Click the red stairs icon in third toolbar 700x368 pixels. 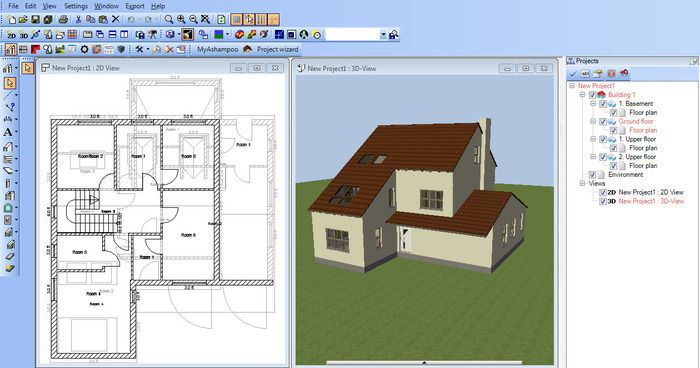pyautogui.click(x=35, y=49)
